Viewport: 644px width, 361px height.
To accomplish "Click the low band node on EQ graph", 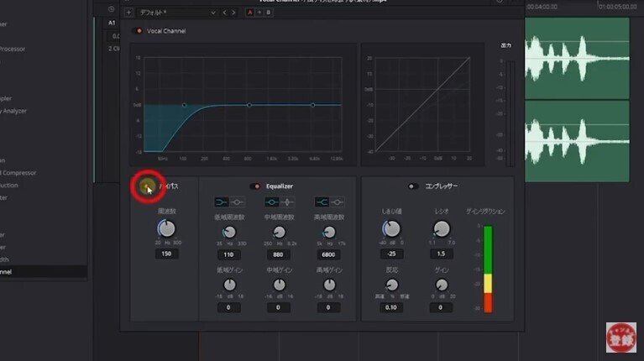I will tap(185, 105).
